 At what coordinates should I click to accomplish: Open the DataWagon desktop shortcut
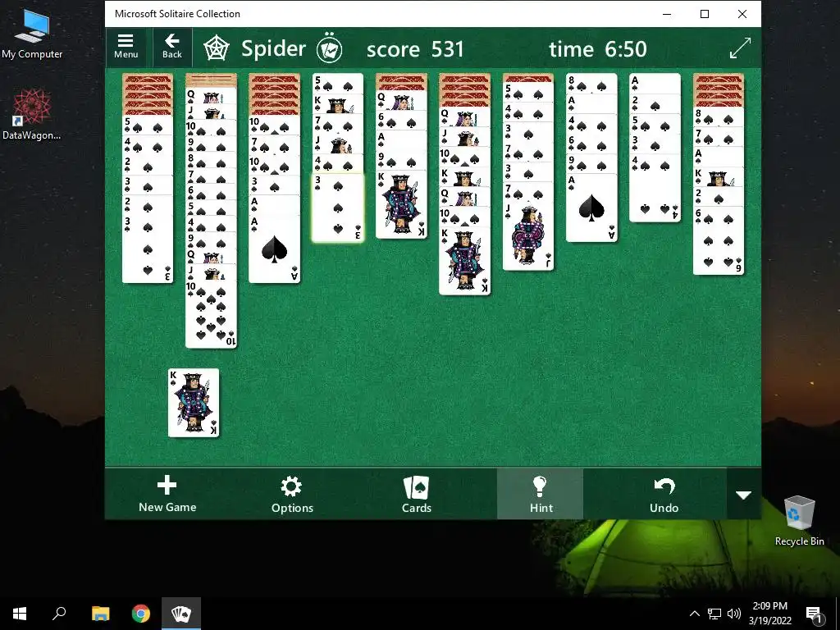pyautogui.click(x=32, y=114)
